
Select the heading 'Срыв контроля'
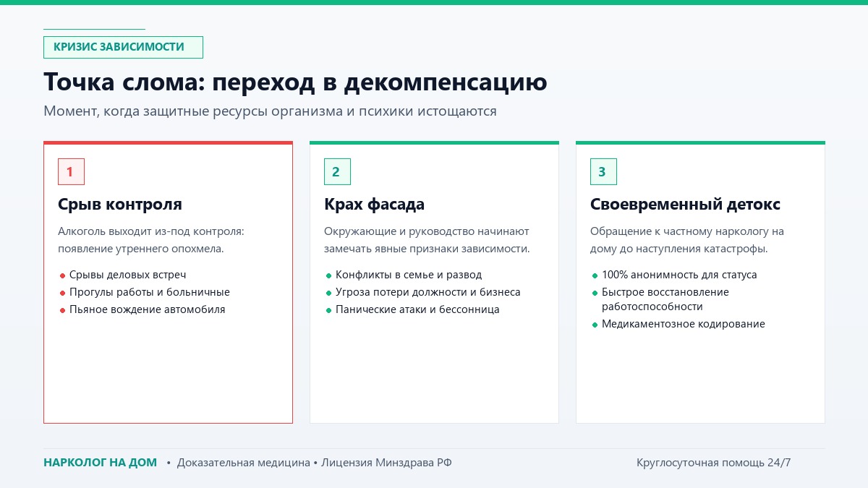tap(120, 205)
